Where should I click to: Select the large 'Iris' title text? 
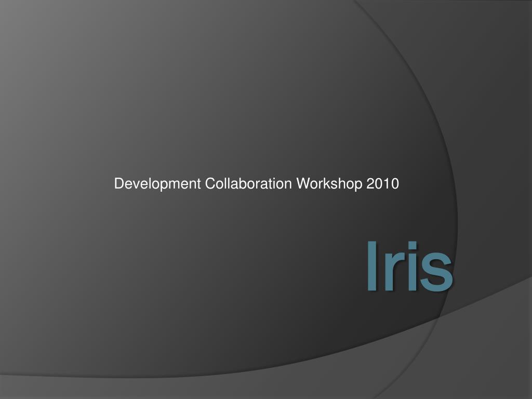409,267
